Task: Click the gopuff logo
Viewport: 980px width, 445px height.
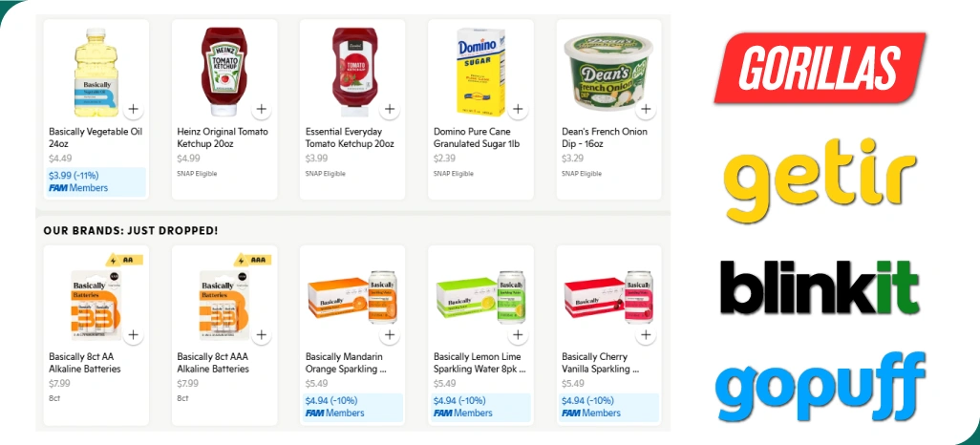Action: tap(820, 387)
